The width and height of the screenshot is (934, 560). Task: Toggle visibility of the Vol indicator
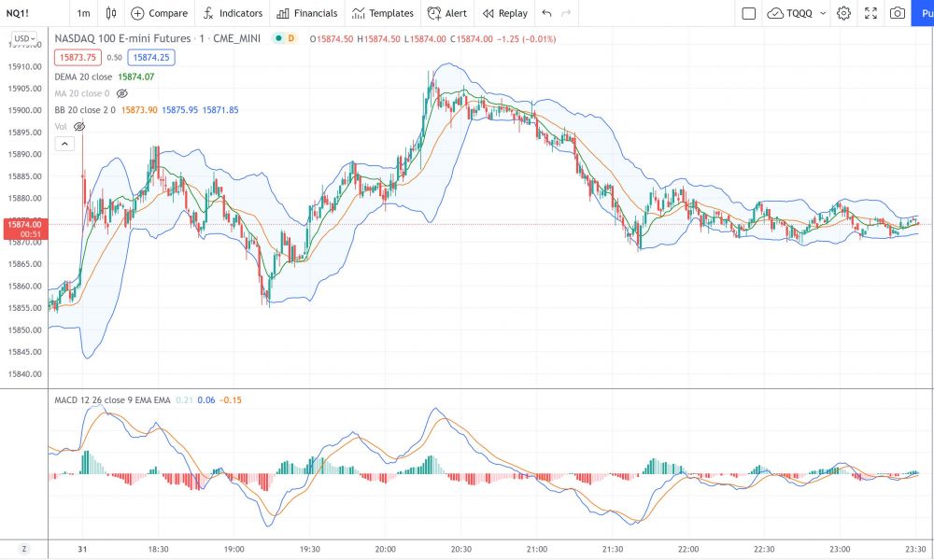79,126
